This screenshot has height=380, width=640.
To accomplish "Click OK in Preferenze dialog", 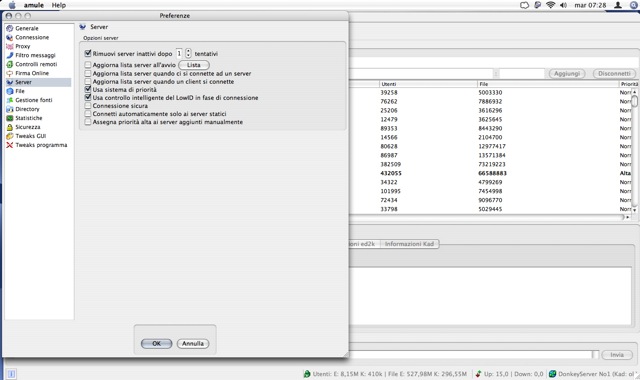I will coord(156,344).
